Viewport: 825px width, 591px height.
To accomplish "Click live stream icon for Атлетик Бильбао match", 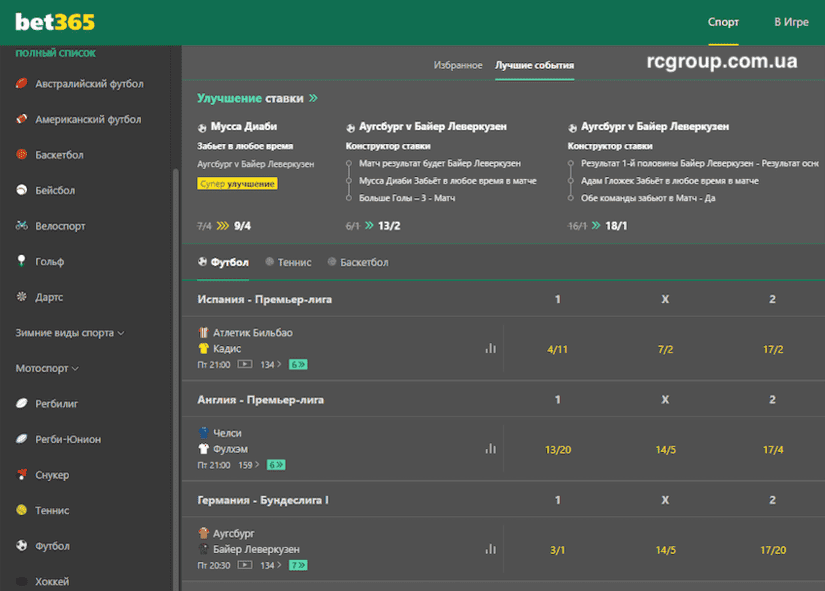I will [245, 364].
